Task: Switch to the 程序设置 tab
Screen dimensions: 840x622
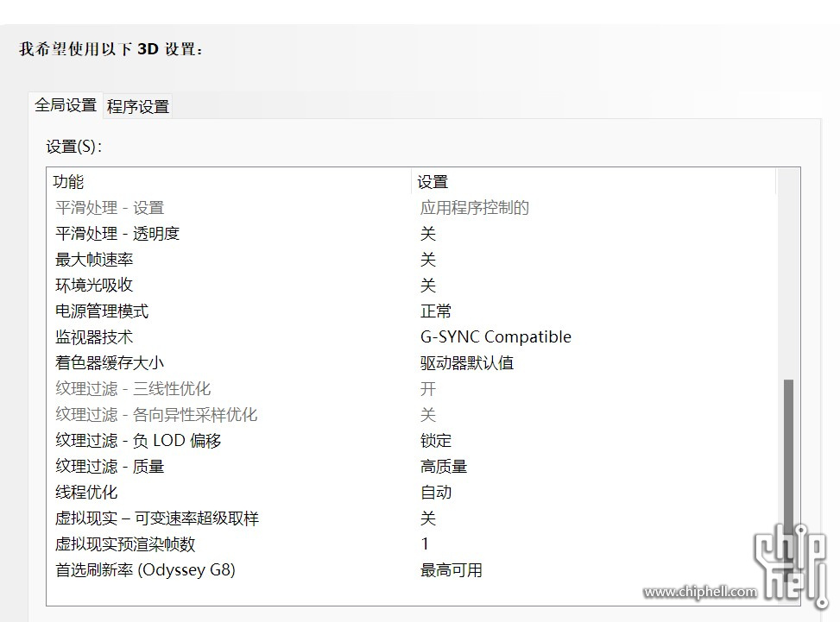Action: (137, 106)
